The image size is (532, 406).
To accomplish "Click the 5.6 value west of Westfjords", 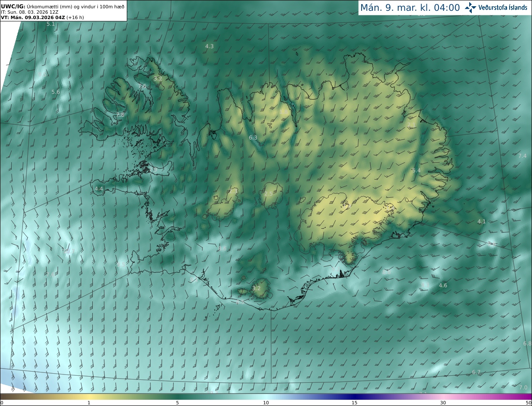I will pyautogui.click(x=56, y=92).
